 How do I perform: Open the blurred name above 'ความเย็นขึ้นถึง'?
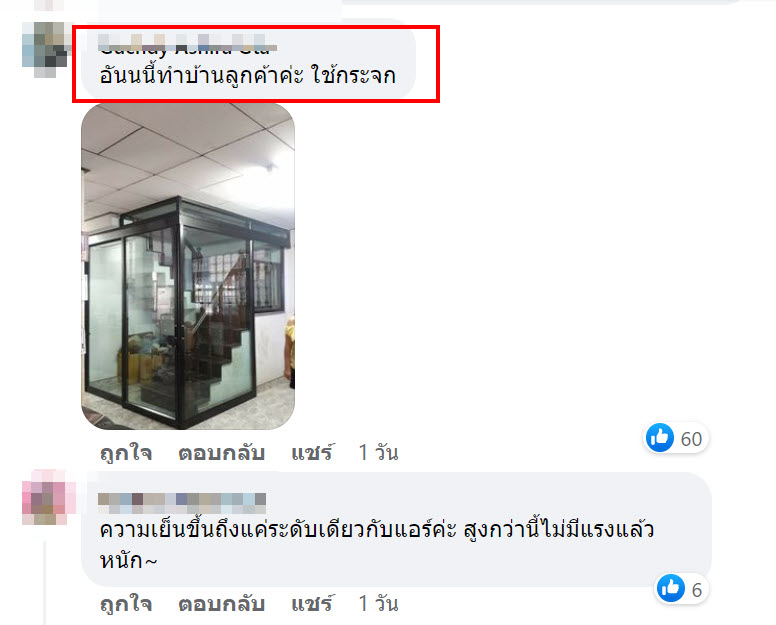pos(182,503)
